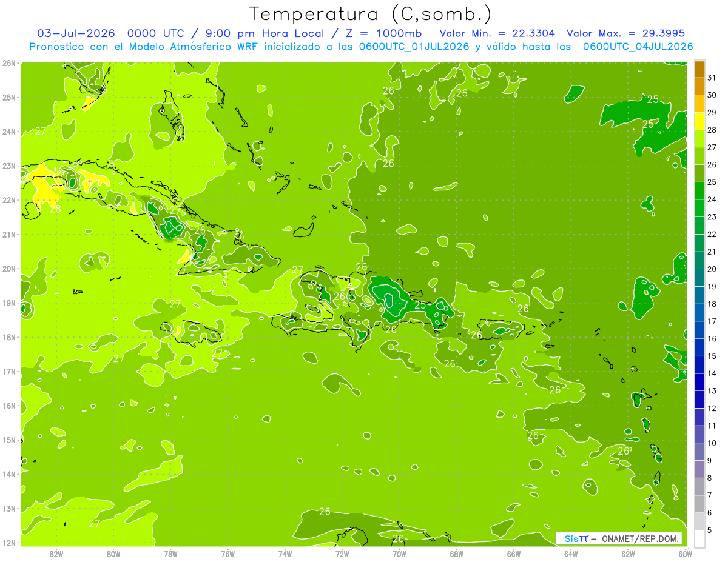Screen dimensions: 728x562
Task: Click the 60W longitude axis label
Action: (686, 554)
